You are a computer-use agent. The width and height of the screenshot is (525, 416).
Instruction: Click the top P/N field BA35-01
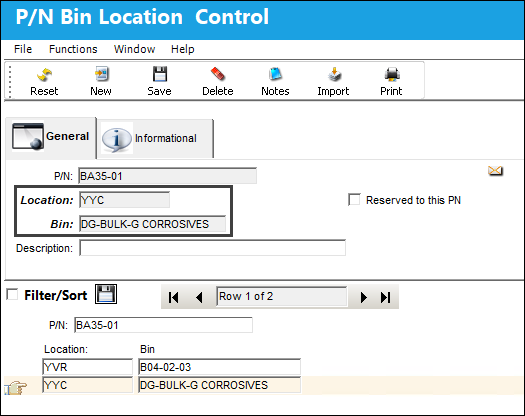(167, 176)
